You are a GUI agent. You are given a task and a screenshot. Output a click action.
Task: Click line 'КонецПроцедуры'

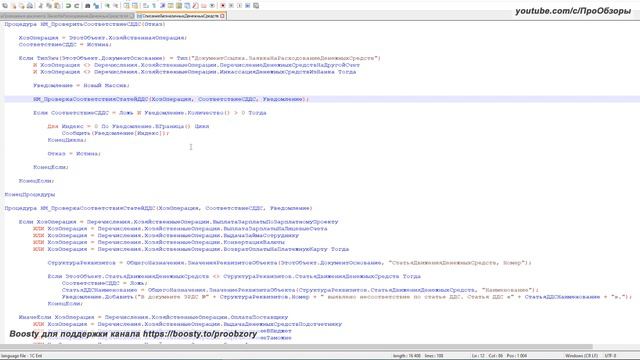click(x=30, y=194)
